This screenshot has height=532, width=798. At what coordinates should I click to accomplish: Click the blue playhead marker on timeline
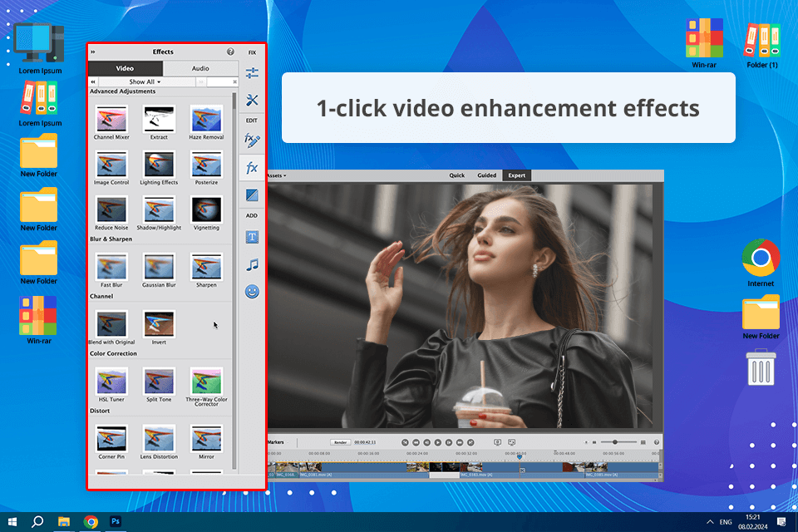coord(519,456)
